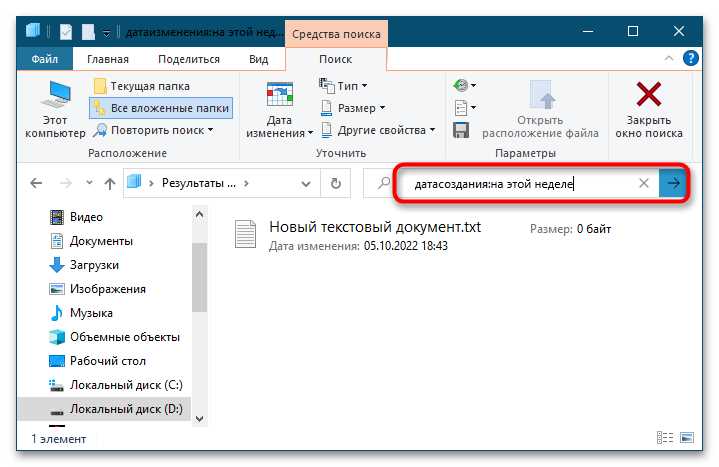Click address bar breadcrumb chevron after Результаты
This screenshot has width=719, height=467.
coord(246,183)
